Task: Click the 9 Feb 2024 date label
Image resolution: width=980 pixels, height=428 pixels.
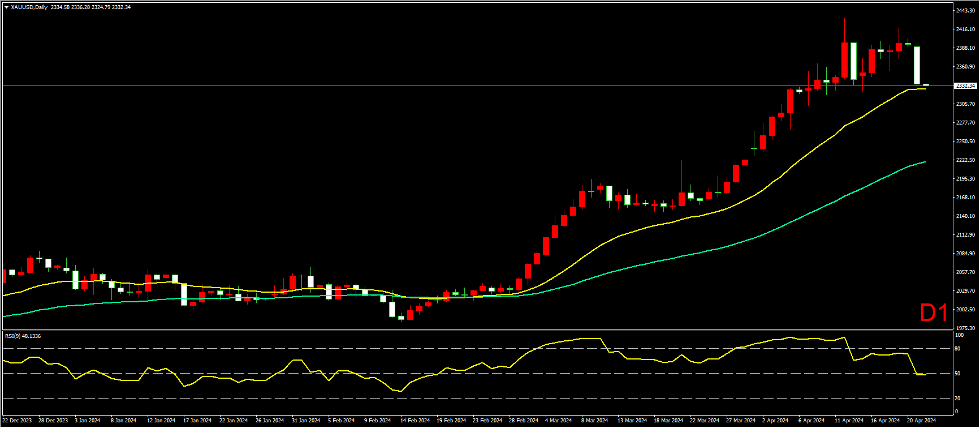Action: (378, 421)
